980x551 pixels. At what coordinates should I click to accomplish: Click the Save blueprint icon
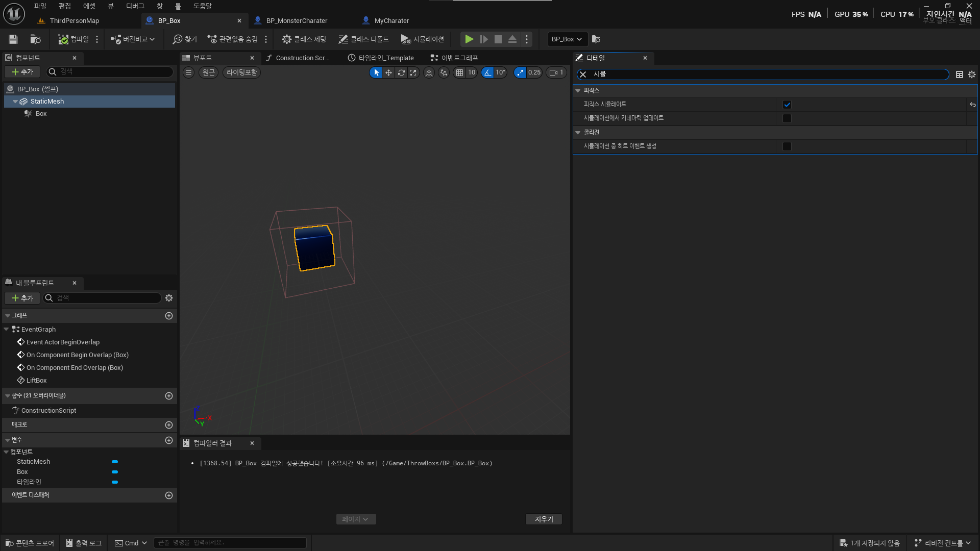[13, 39]
